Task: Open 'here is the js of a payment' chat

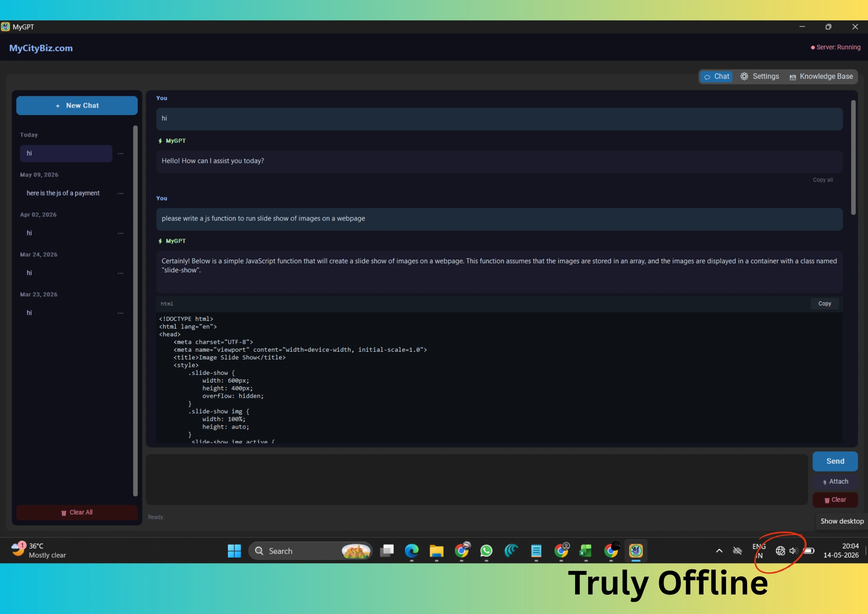Action: point(66,193)
